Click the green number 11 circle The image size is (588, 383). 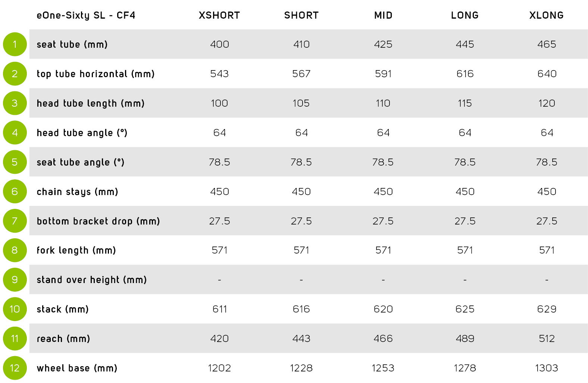tap(15, 339)
